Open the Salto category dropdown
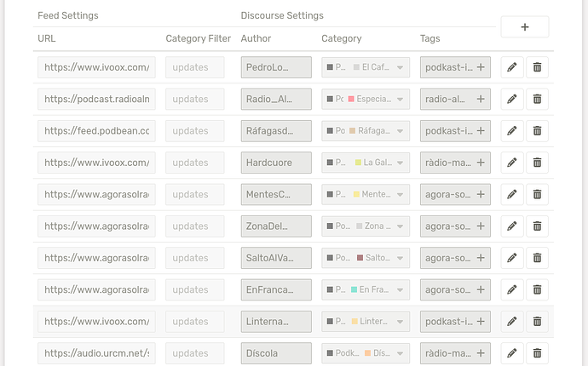Viewport: 588px width, 366px height. pyautogui.click(x=366, y=258)
